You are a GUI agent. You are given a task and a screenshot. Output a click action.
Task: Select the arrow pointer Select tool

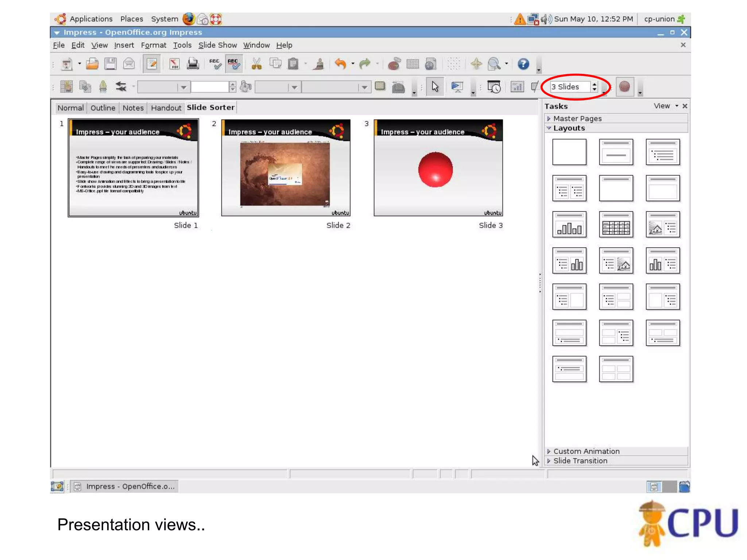(435, 87)
